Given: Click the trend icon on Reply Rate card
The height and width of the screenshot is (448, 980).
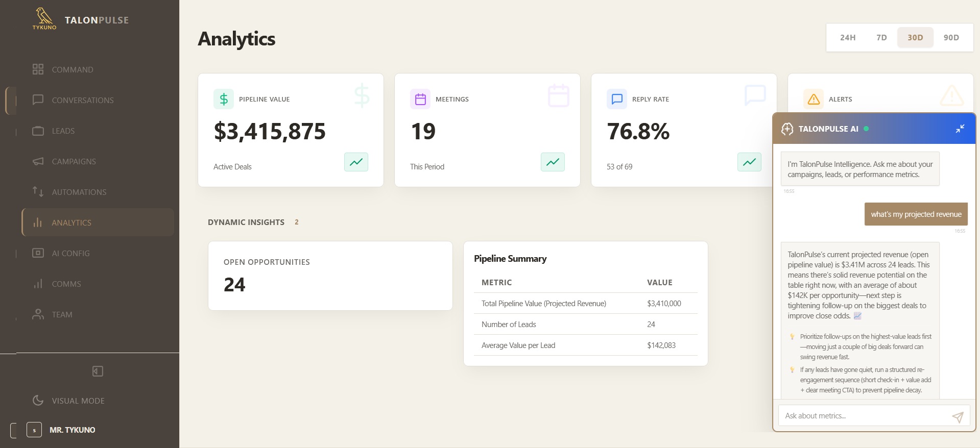Looking at the screenshot, I should [x=749, y=162].
